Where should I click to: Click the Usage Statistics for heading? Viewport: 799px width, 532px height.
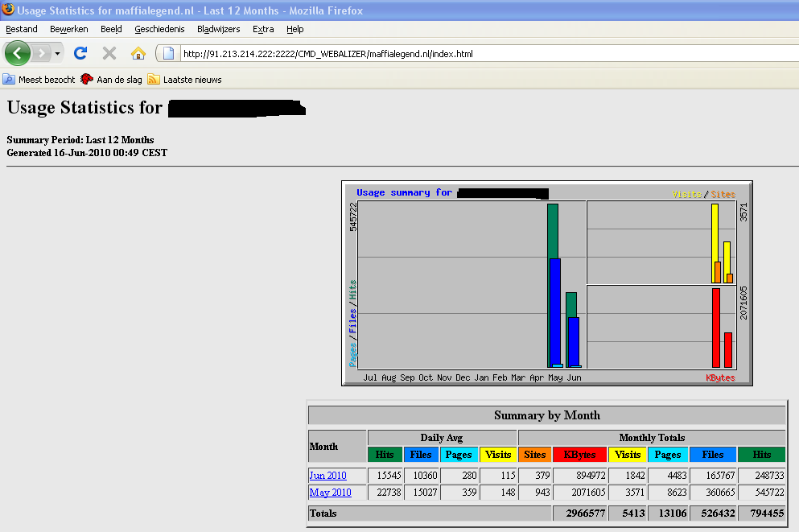point(84,108)
